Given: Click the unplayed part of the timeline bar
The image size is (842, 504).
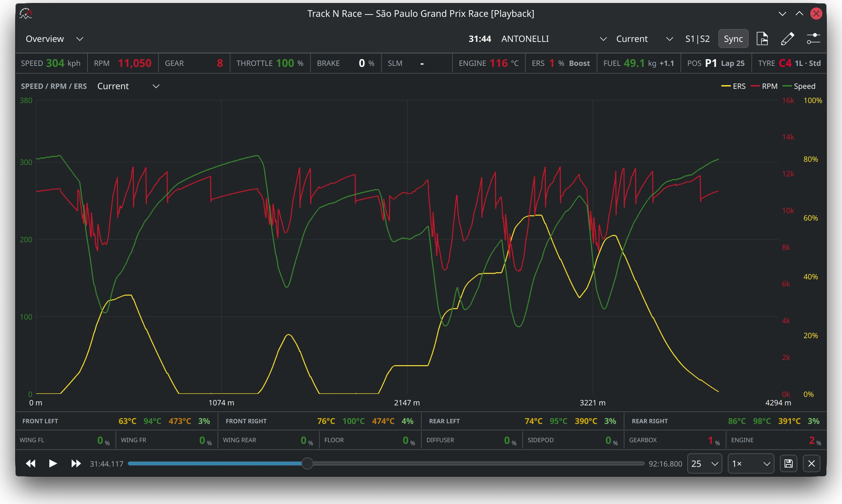Looking at the screenshot, I should (478, 463).
